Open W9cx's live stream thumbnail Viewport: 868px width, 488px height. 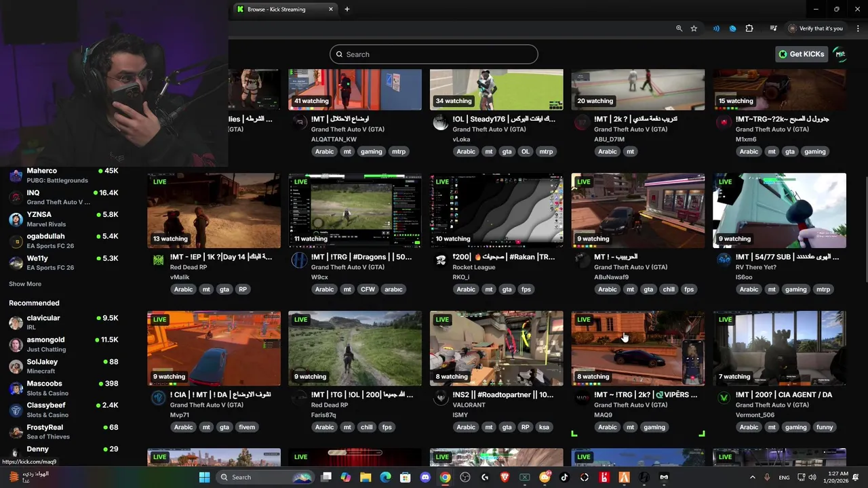click(x=355, y=210)
